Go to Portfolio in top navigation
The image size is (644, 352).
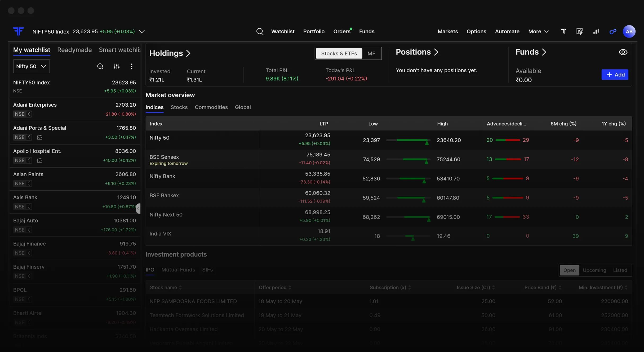(314, 31)
